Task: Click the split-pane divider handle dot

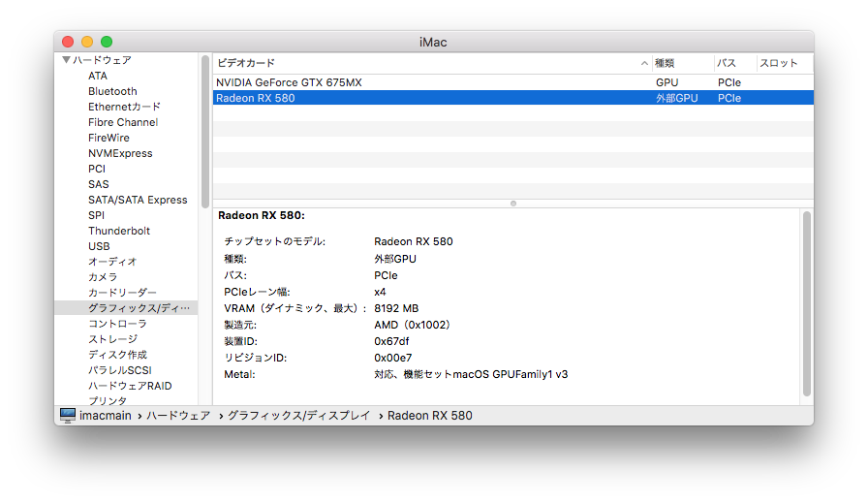Action: point(513,204)
